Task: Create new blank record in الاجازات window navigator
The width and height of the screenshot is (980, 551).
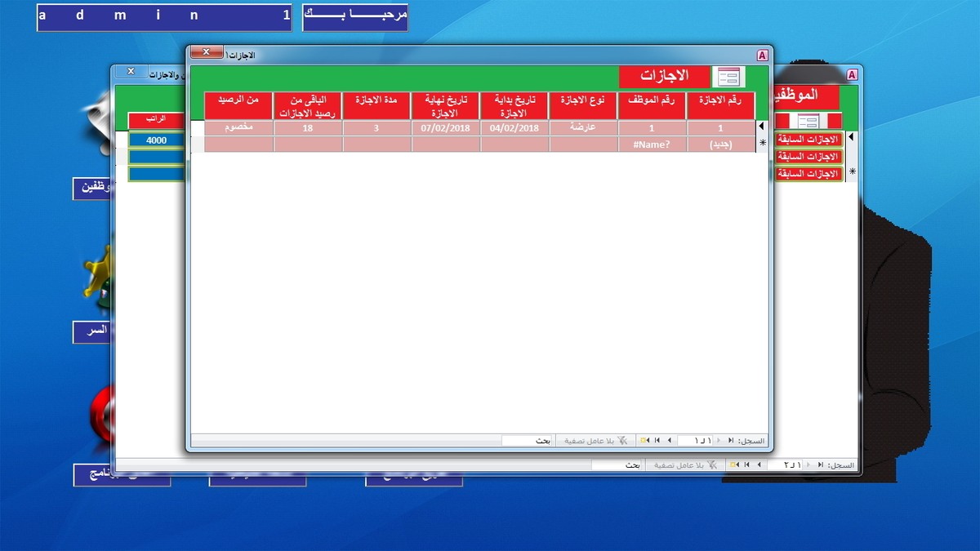Action: click(x=645, y=441)
